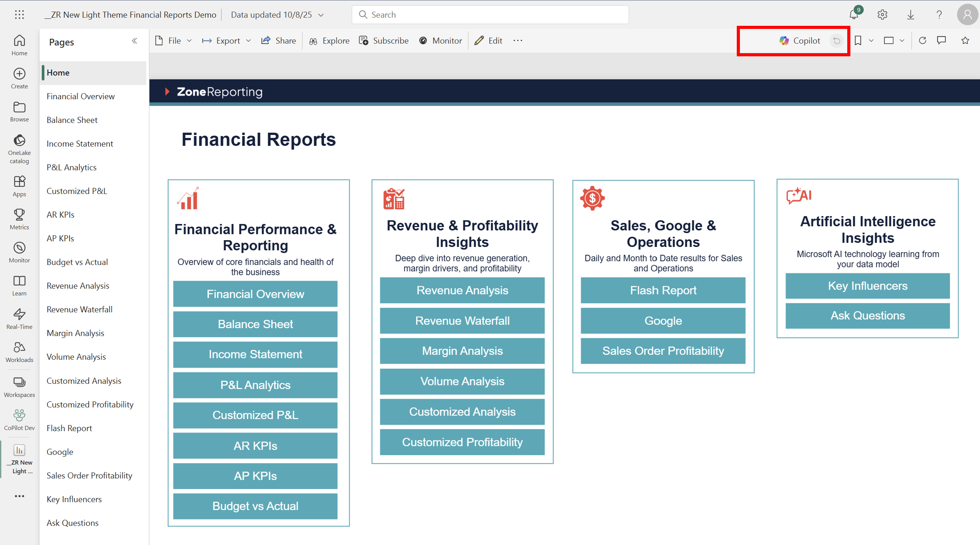Click reset to default undo icon
This screenshot has height=545, width=980.
pyautogui.click(x=837, y=41)
